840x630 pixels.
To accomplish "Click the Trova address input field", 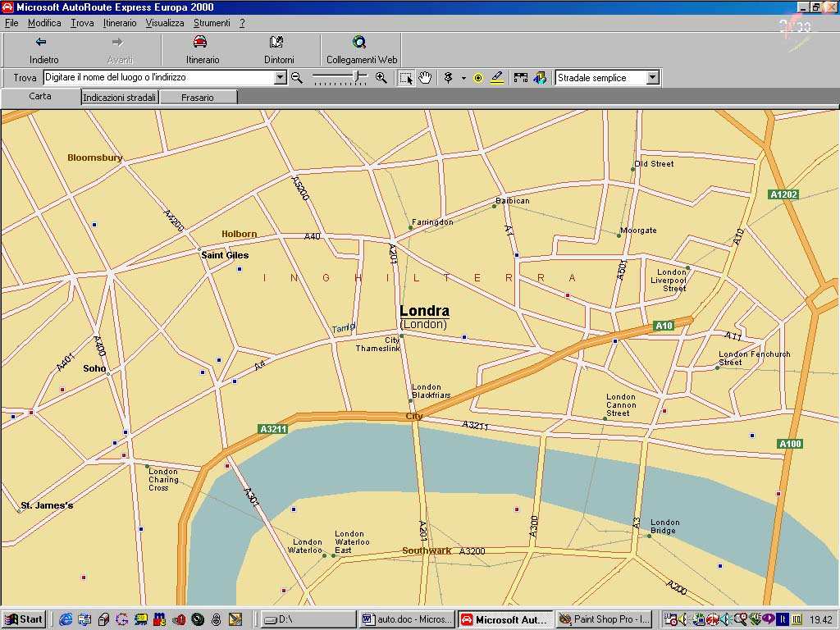I will [x=159, y=78].
